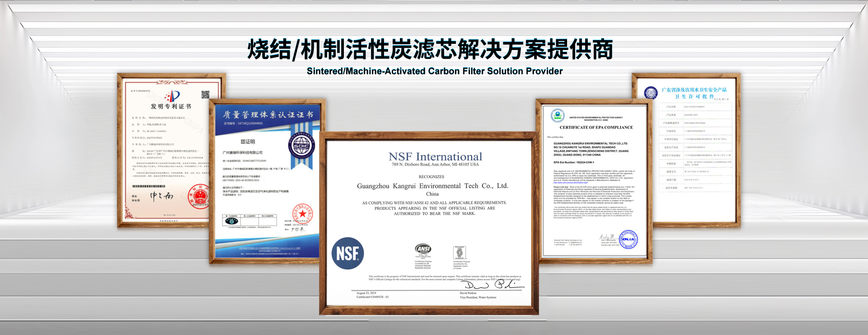The height and width of the screenshot is (335, 868).
Task: Click the red star stamp on quality certificate
Action: point(302,214)
